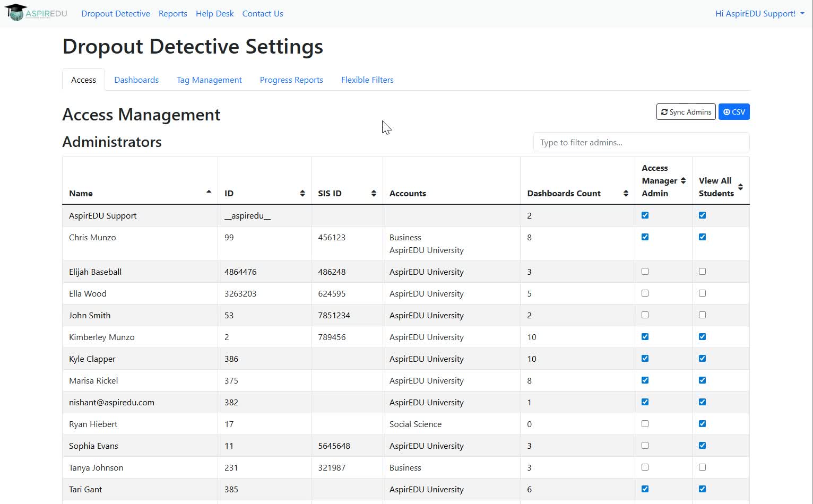The image size is (813, 504).
Task: Enable Access Manager Admin for Ella Wood
Action: [645, 293]
